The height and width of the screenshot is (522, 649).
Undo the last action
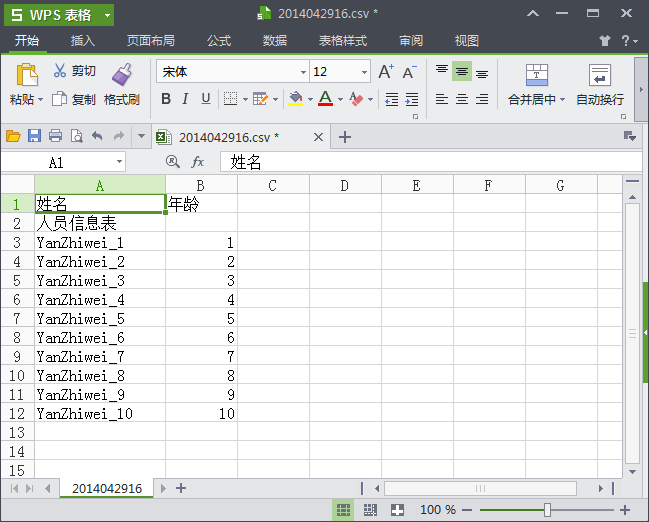97,136
